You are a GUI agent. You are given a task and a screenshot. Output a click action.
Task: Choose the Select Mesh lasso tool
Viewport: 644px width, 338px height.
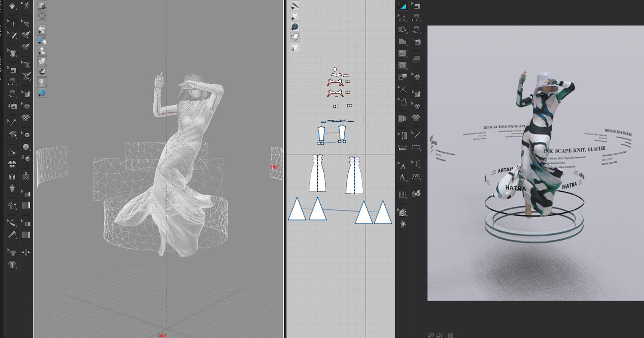pos(13,34)
